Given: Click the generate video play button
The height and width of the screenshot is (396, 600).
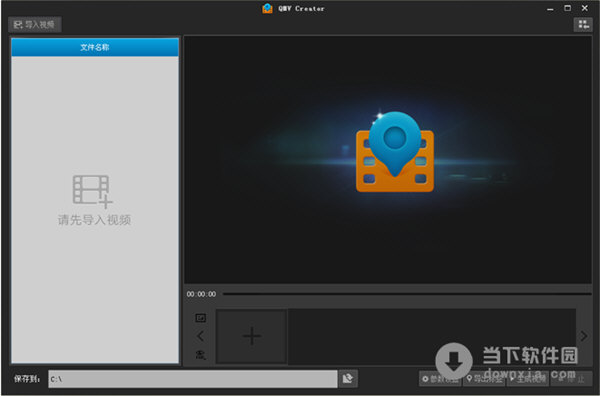Looking at the screenshot, I should (x=528, y=379).
